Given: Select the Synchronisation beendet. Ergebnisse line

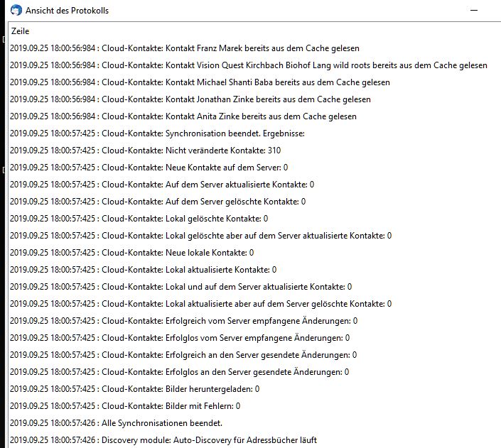Looking at the screenshot, I should tap(157, 133).
